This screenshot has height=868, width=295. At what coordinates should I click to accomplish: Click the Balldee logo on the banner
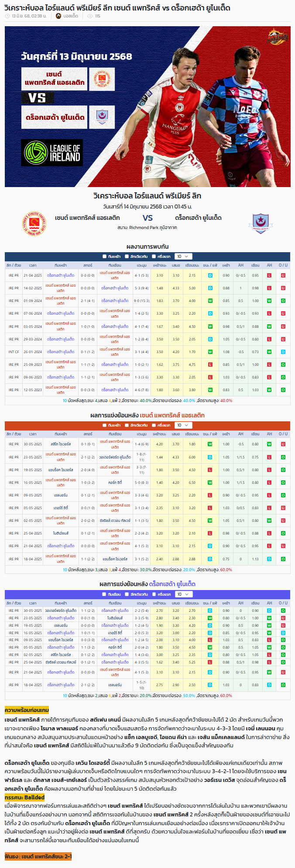[278, 37]
